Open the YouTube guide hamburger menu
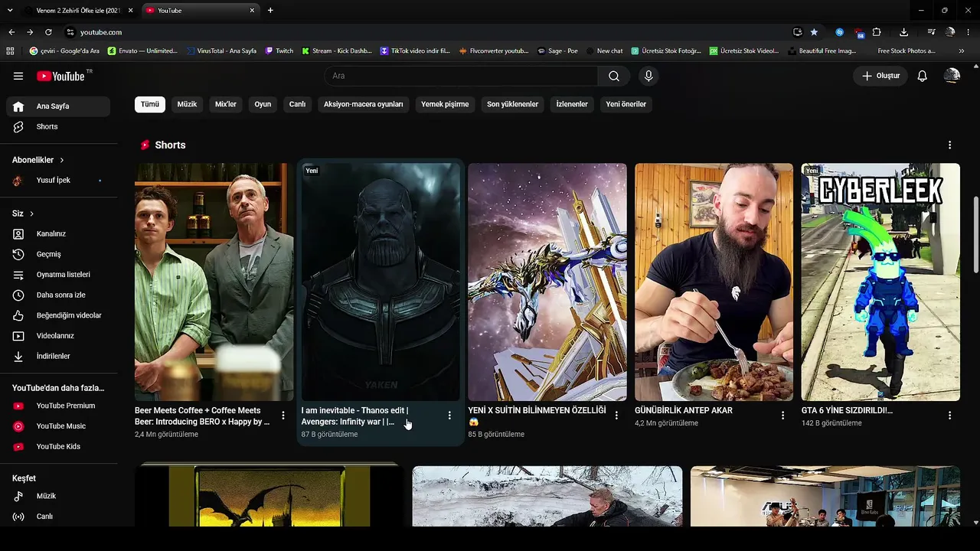This screenshot has height=551, width=980. click(18, 76)
